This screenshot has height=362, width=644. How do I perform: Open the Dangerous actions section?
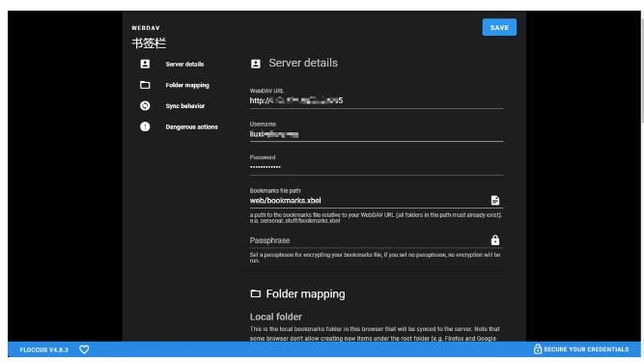click(191, 126)
